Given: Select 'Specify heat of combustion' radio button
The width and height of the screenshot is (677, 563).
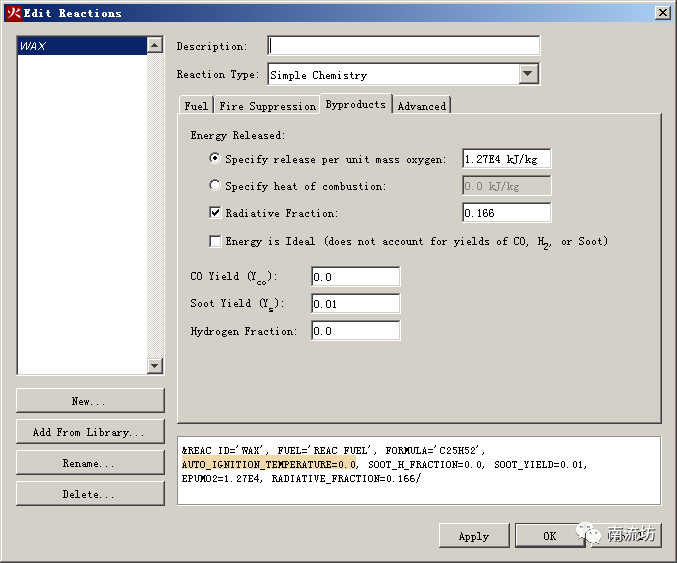Looking at the screenshot, I should click(215, 186).
